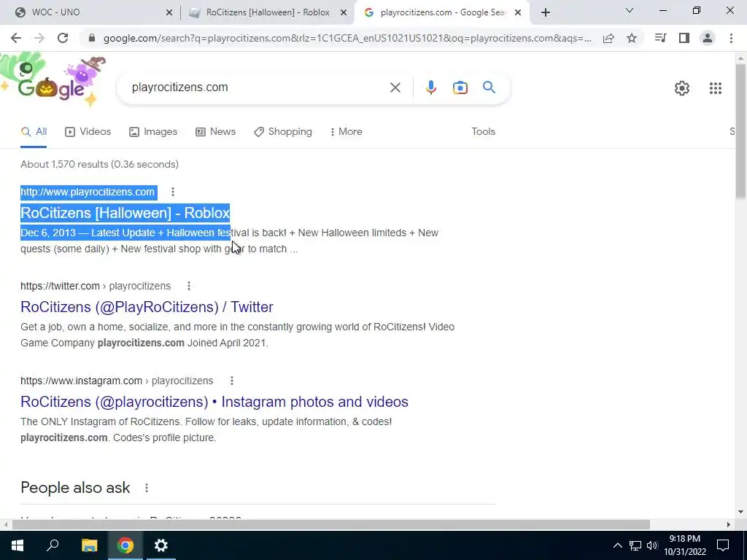Submit the search with magnifier icon
Viewport: 747px width, 560px height.
[x=489, y=87]
